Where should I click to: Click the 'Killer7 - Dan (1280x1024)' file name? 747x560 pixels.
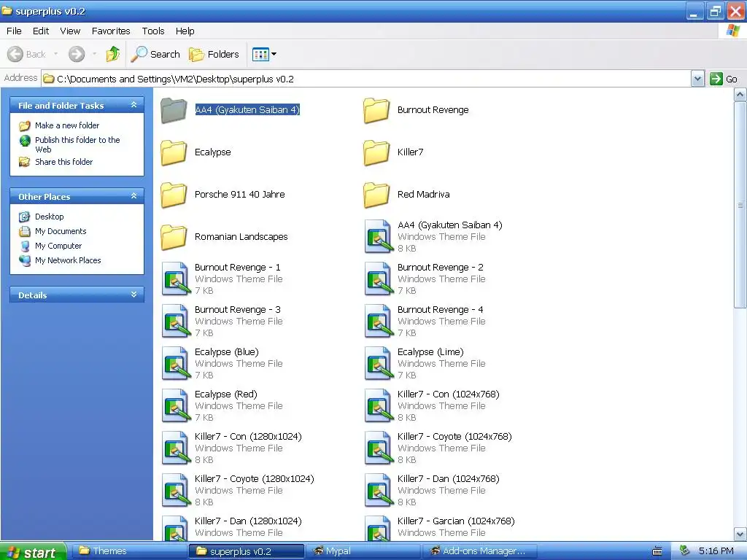248,521
